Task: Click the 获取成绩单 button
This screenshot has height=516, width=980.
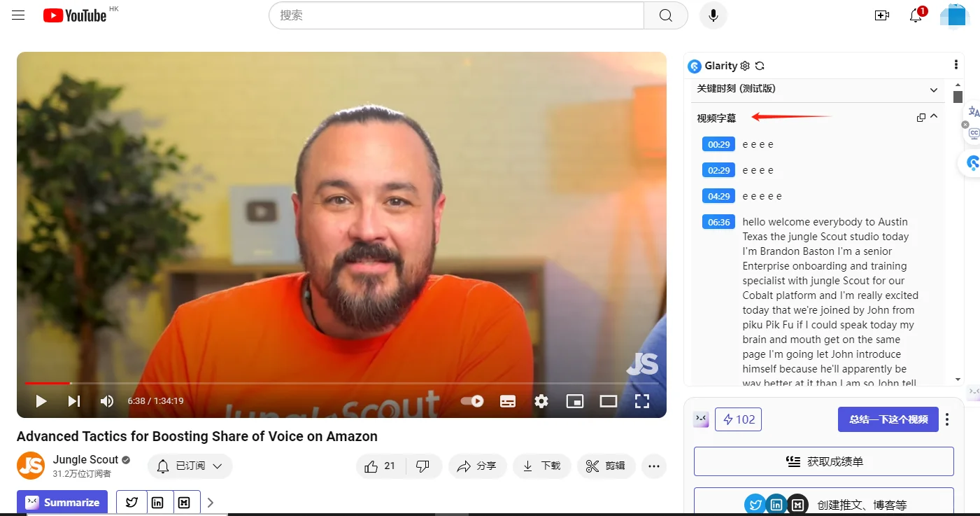Action: [823, 461]
